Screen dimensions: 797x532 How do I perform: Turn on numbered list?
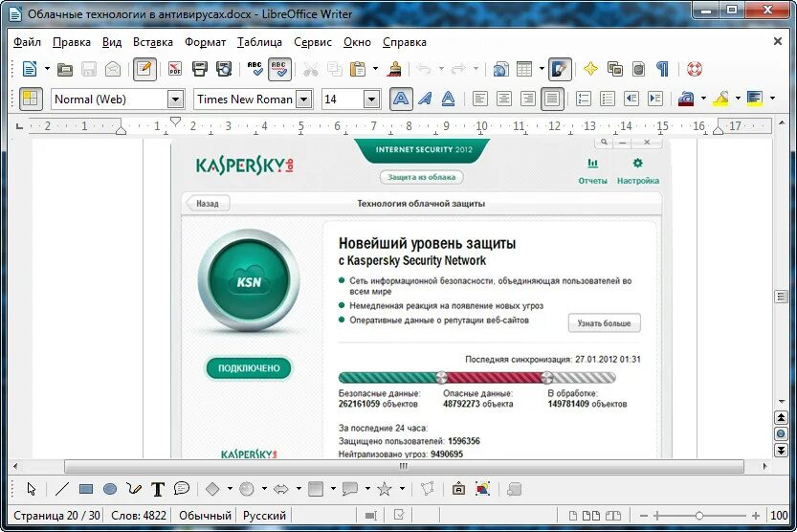pyautogui.click(x=583, y=99)
